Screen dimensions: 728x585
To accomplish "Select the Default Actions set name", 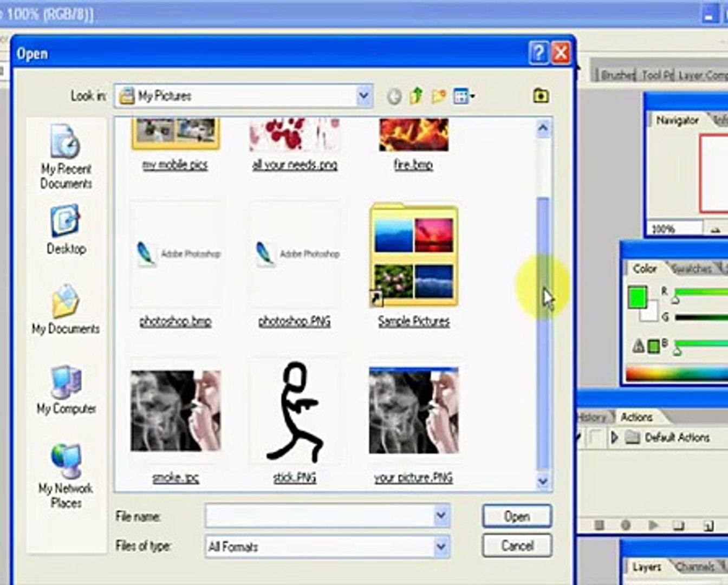I will click(x=677, y=437).
